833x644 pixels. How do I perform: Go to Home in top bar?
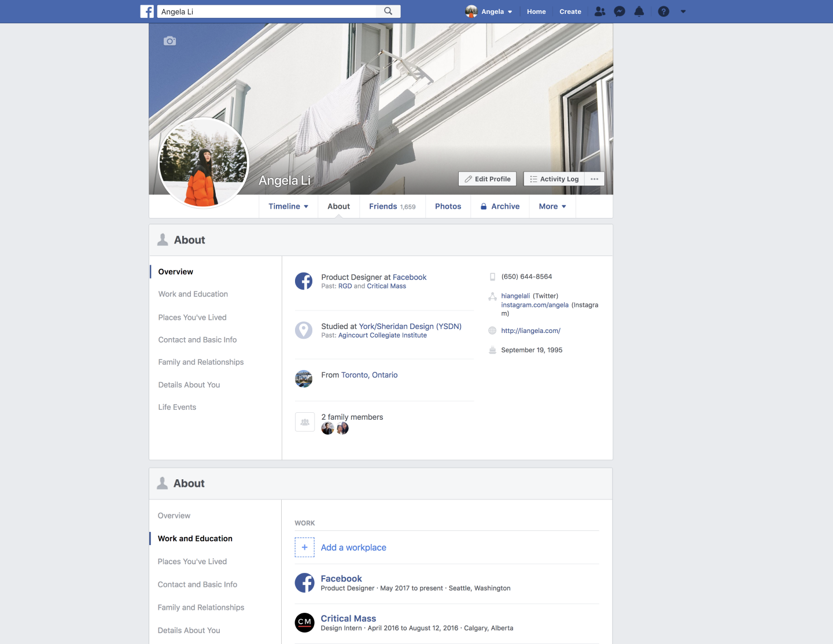click(536, 12)
